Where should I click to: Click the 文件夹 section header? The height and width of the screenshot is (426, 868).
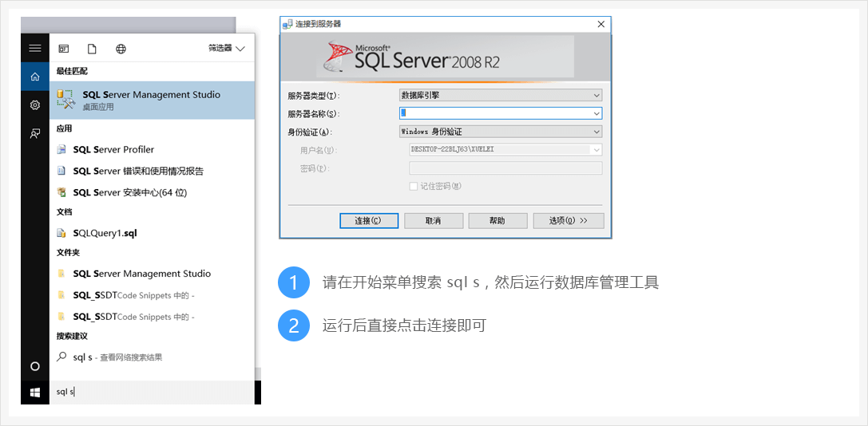click(68, 252)
